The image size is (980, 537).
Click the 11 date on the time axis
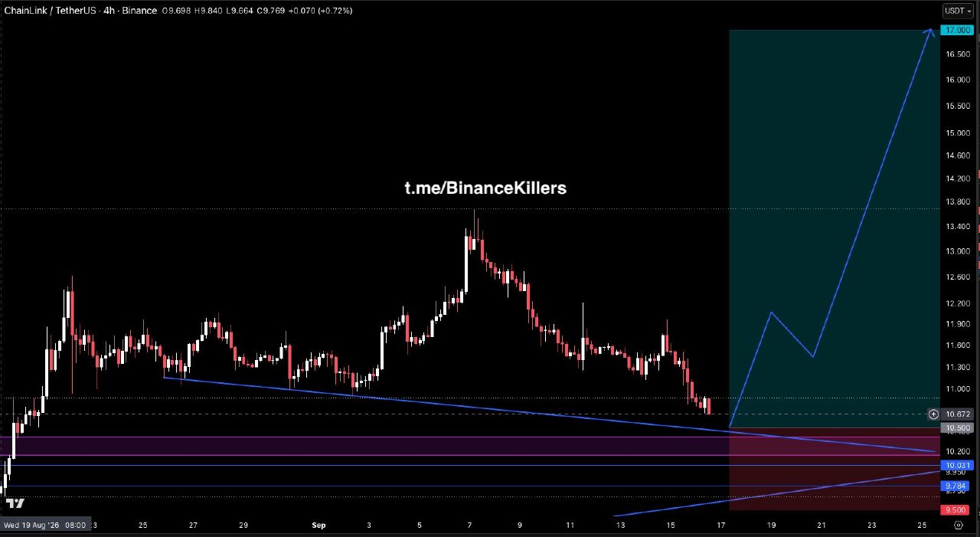(x=570, y=526)
